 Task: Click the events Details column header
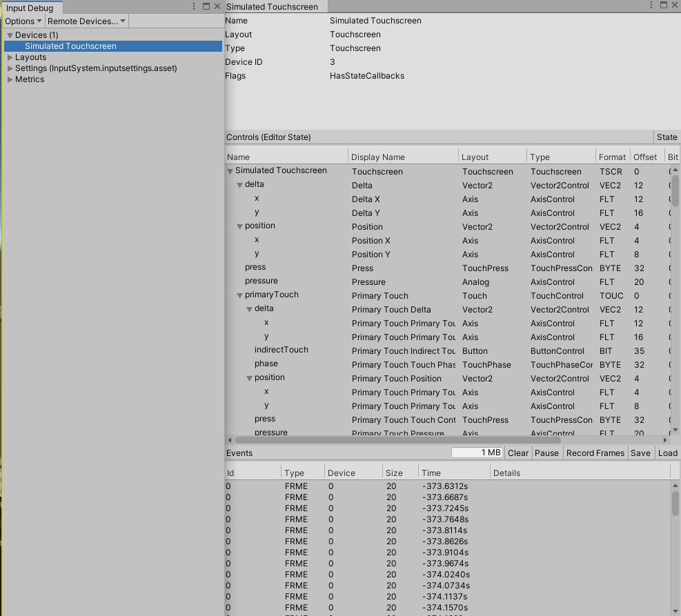click(x=580, y=473)
